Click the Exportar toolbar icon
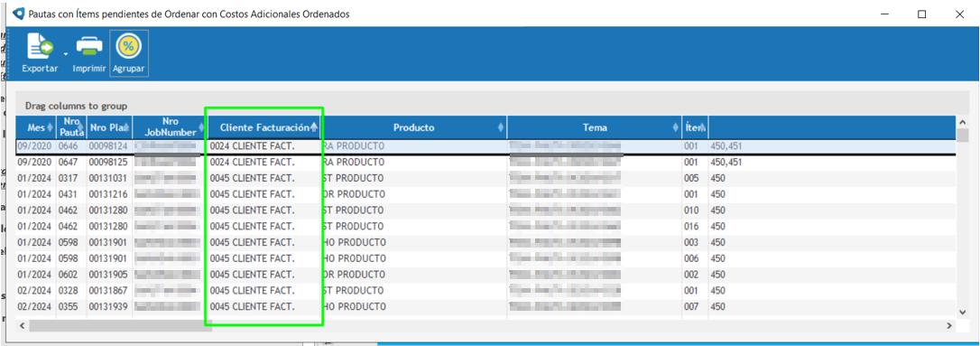Image resolution: width=980 pixels, height=346 pixels. [x=40, y=47]
